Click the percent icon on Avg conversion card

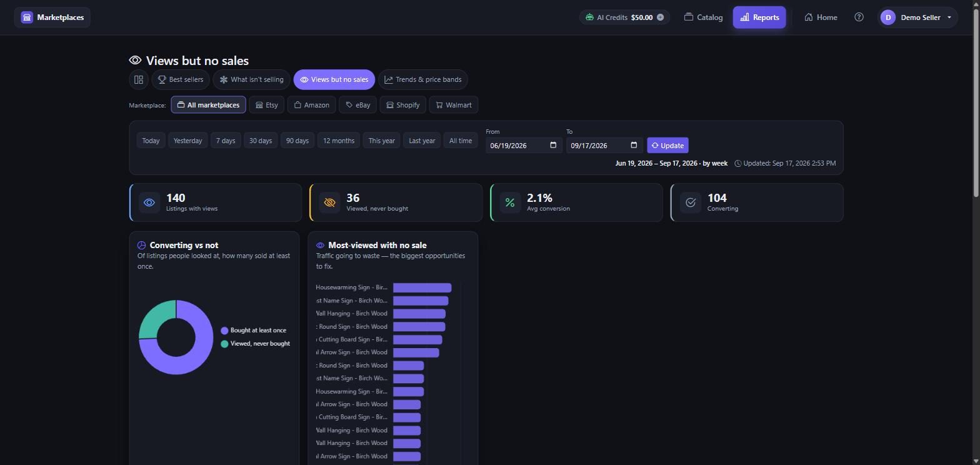(x=510, y=202)
